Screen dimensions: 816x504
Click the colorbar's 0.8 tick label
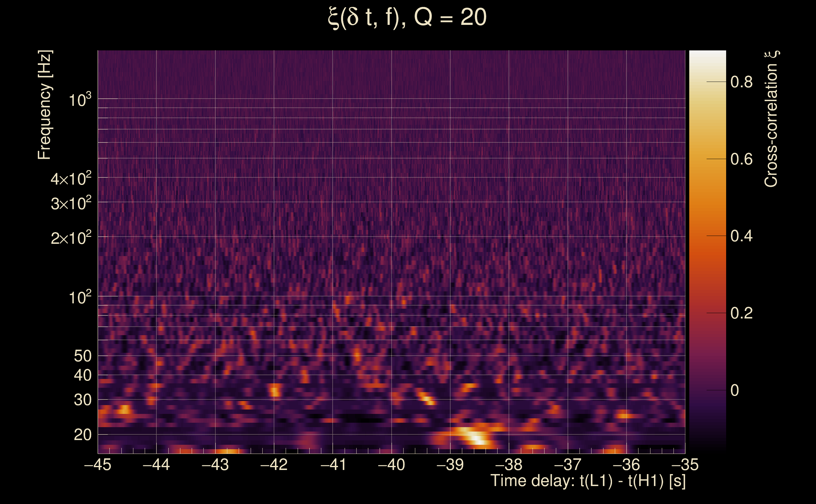click(x=741, y=82)
